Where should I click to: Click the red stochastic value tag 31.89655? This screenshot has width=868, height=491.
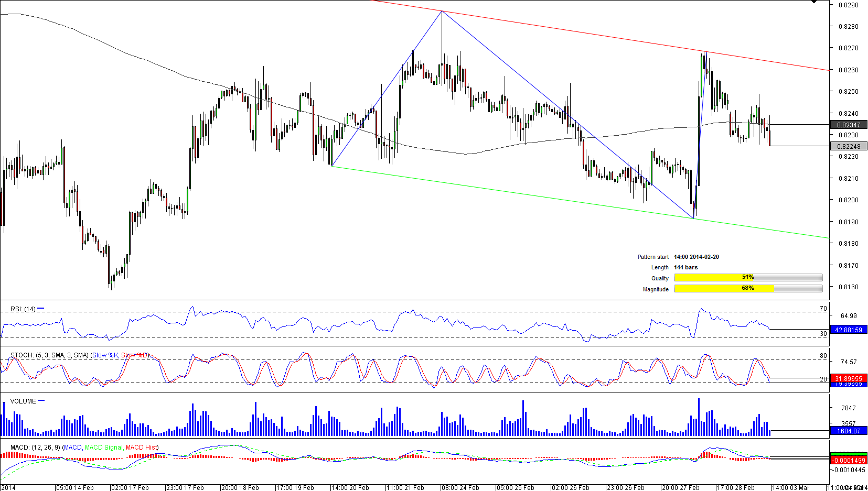(x=848, y=378)
